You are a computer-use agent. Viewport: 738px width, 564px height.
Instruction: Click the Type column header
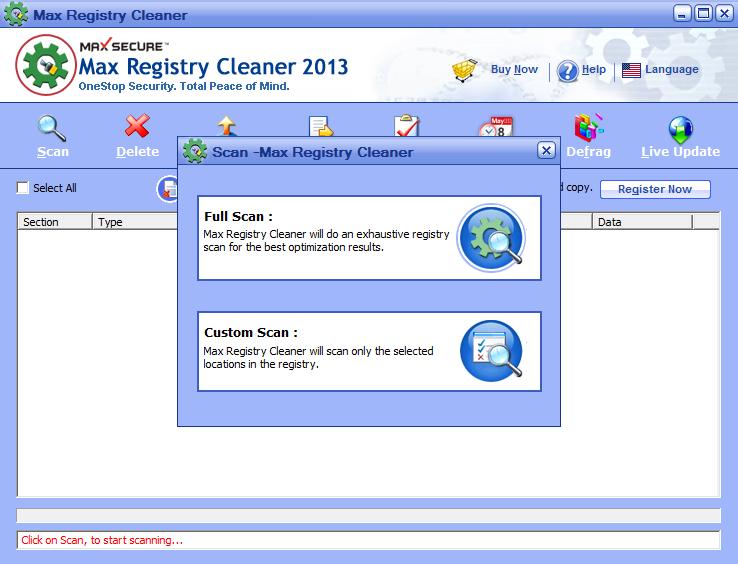pos(135,222)
